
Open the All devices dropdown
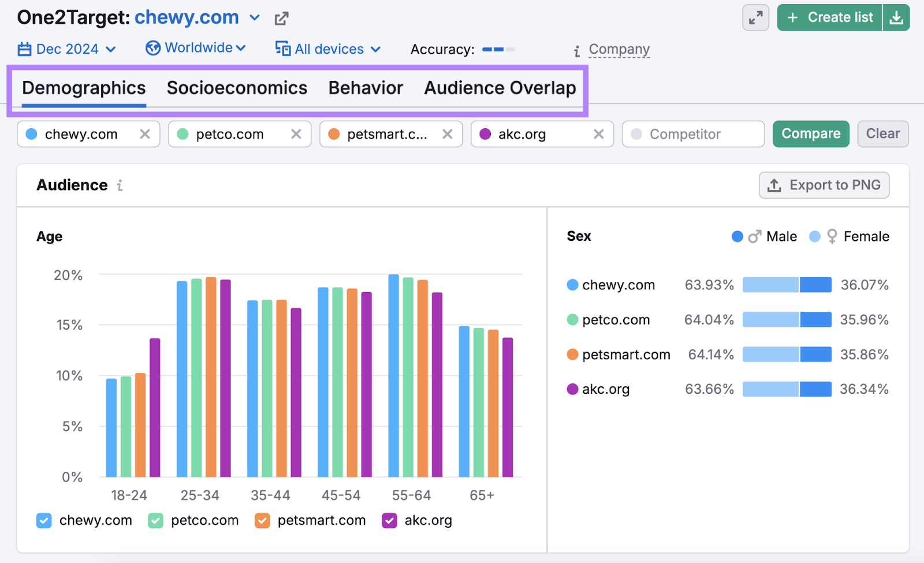coord(328,49)
